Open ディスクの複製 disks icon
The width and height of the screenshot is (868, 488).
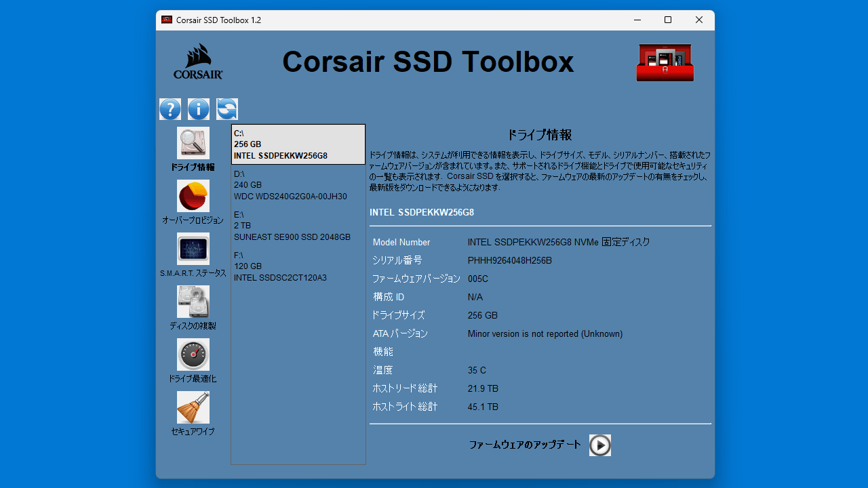(193, 302)
